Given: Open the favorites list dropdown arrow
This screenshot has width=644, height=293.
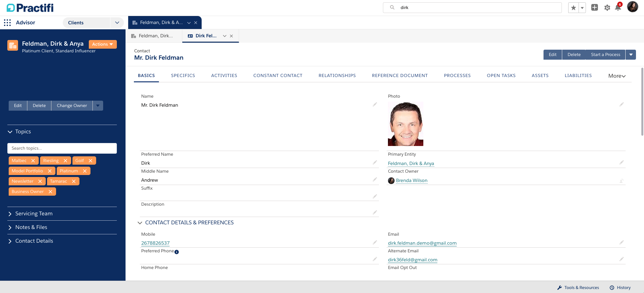Looking at the screenshot, I should click(x=582, y=8).
